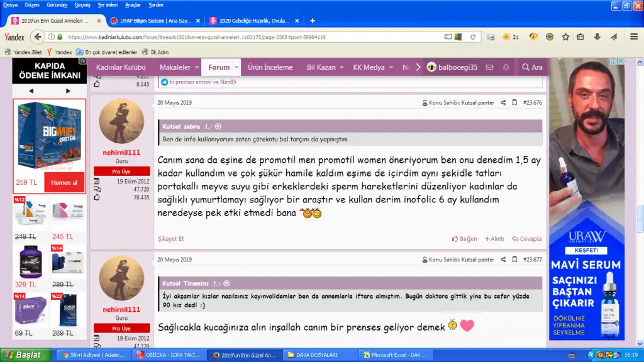Click the bookmark star icon in toolbar
The width and height of the screenshot is (644, 362).
coord(565,37)
